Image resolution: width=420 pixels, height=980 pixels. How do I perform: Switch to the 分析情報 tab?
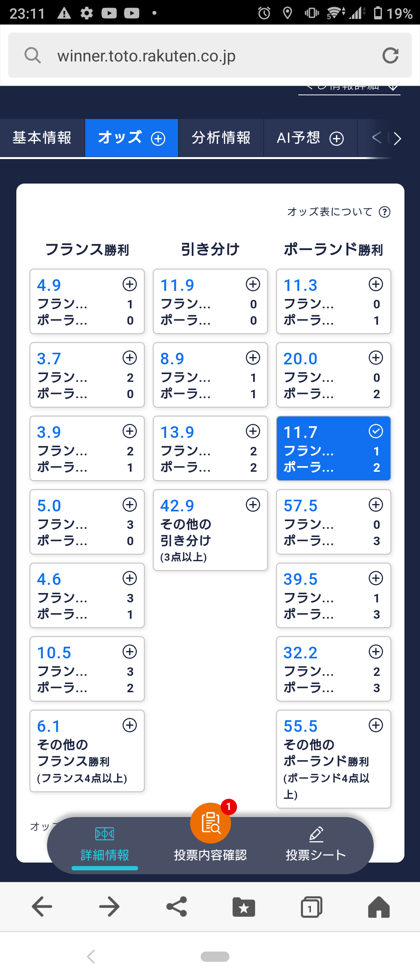[x=221, y=138]
